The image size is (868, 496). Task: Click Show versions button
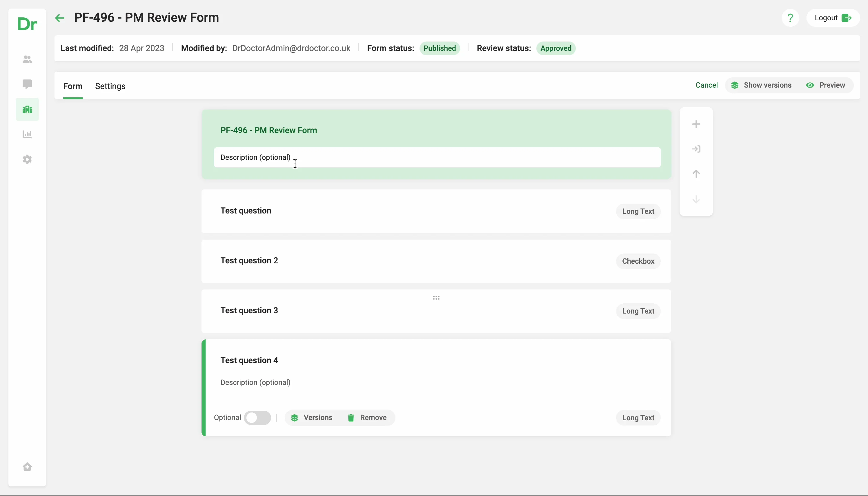tap(761, 85)
